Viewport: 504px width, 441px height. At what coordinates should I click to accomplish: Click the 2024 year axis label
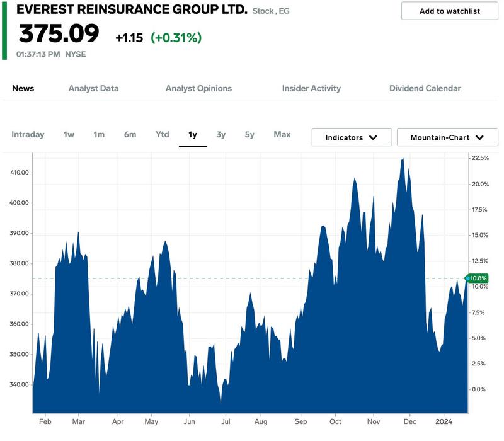(444, 421)
